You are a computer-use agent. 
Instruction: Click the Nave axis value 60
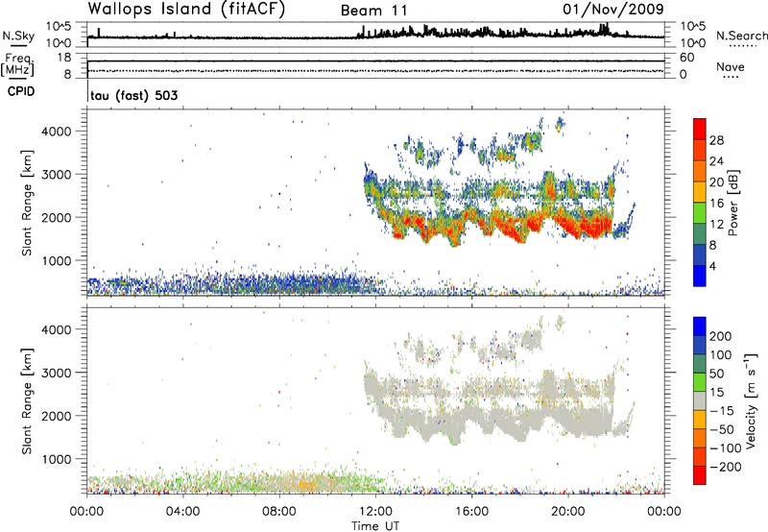click(686, 58)
